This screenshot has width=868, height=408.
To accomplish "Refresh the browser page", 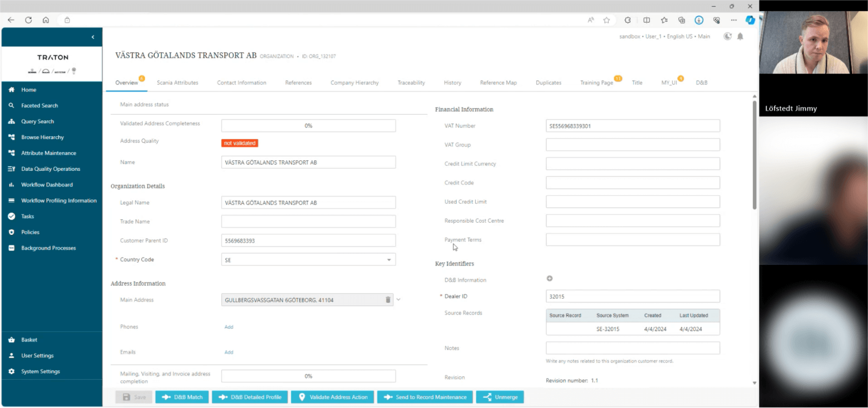I will pyautogui.click(x=28, y=20).
